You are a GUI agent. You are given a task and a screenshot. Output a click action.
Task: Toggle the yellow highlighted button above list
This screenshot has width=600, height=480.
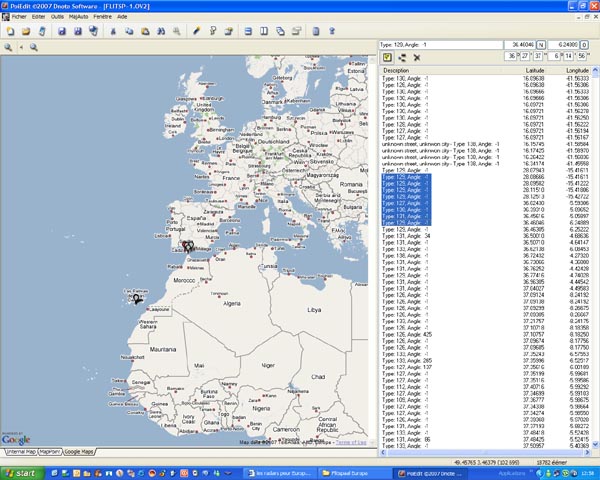386,58
